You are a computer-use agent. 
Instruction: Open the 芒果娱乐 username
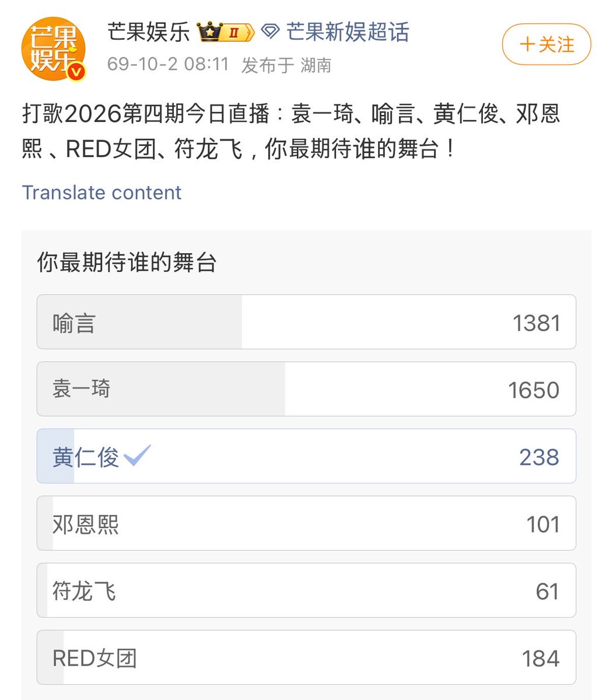[149, 32]
